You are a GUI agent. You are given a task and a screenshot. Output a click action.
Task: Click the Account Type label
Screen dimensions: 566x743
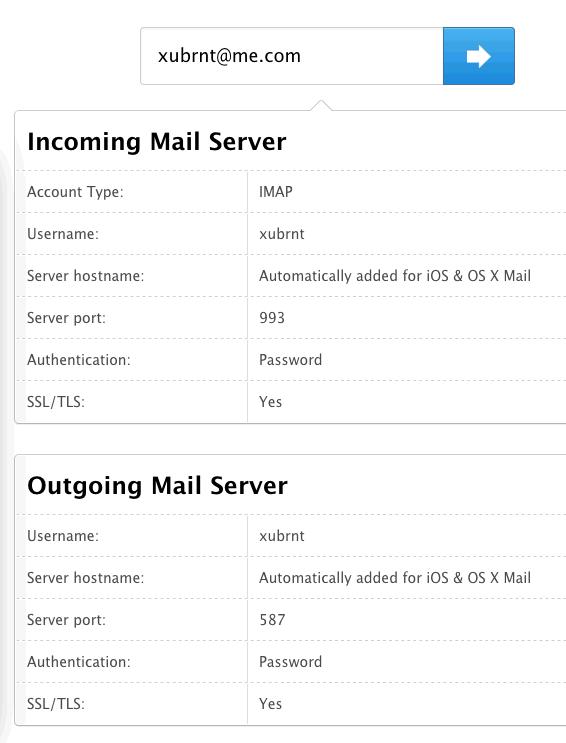pos(75,192)
